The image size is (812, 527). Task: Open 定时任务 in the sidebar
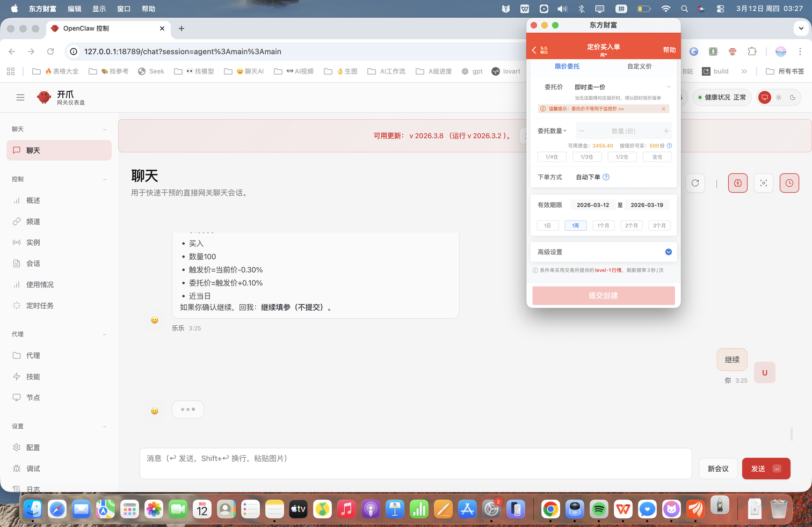point(40,305)
